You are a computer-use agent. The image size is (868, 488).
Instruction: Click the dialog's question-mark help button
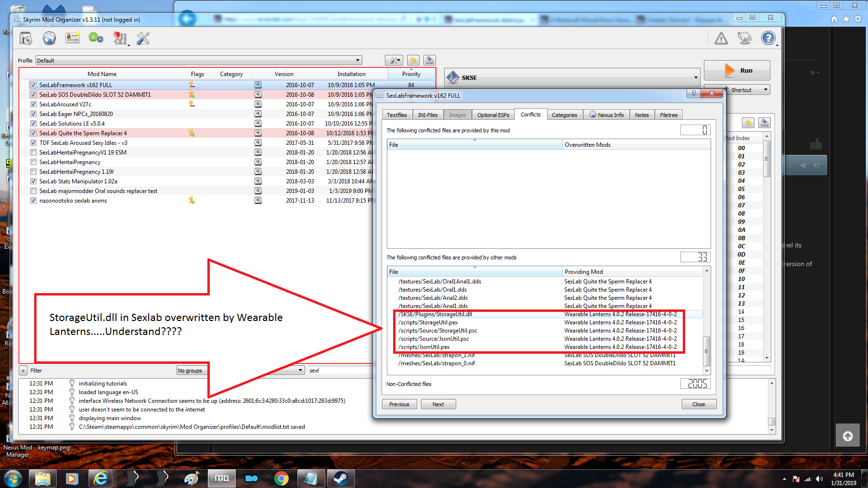point(693,93)
